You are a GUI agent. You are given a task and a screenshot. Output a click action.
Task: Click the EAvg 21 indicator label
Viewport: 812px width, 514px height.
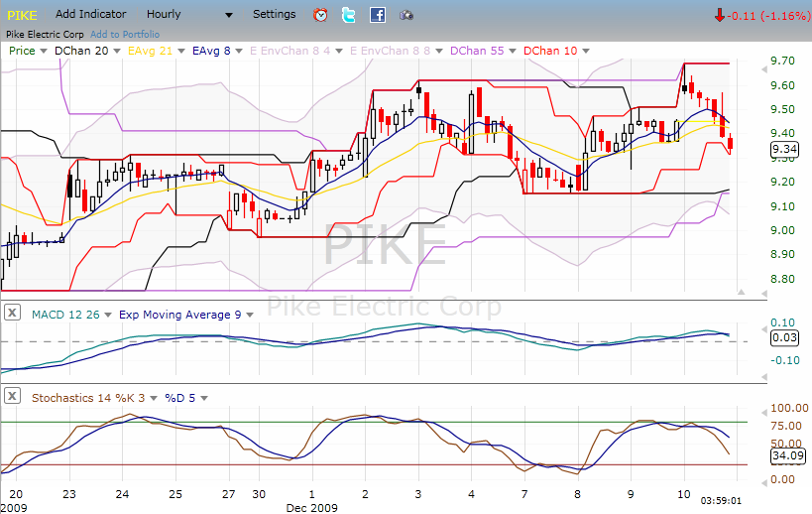(150, 51)
